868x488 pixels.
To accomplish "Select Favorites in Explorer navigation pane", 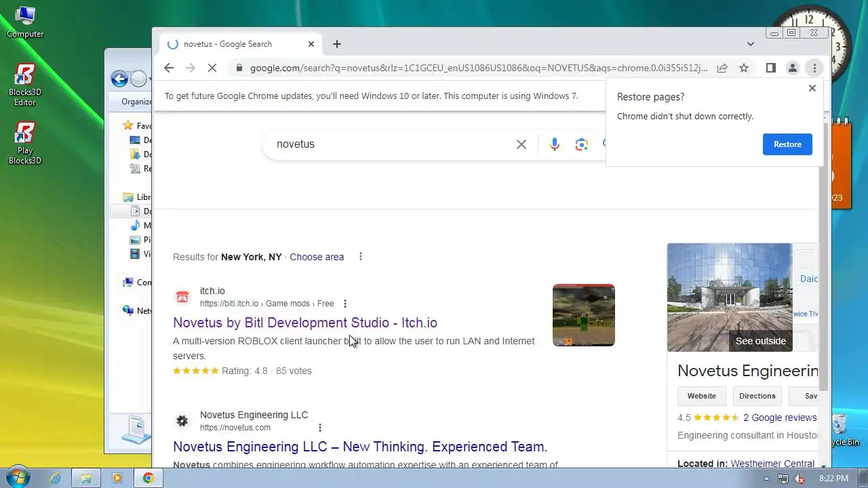I will (x=138, y=126).
